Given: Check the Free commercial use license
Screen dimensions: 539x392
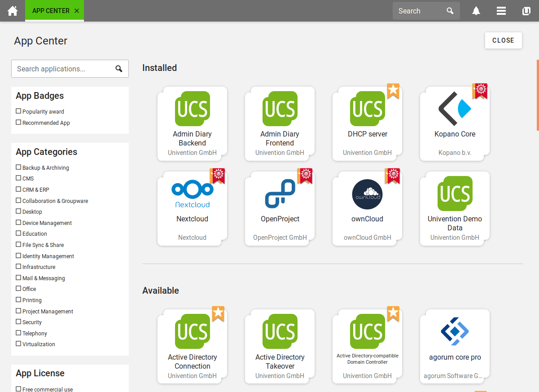Looking at the screenshot, I should [18, 389].
